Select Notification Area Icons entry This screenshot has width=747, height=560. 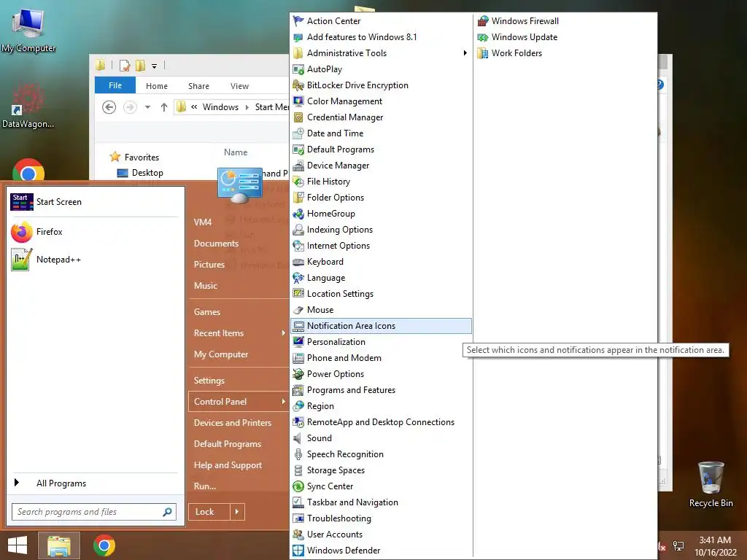click(381, 326)
